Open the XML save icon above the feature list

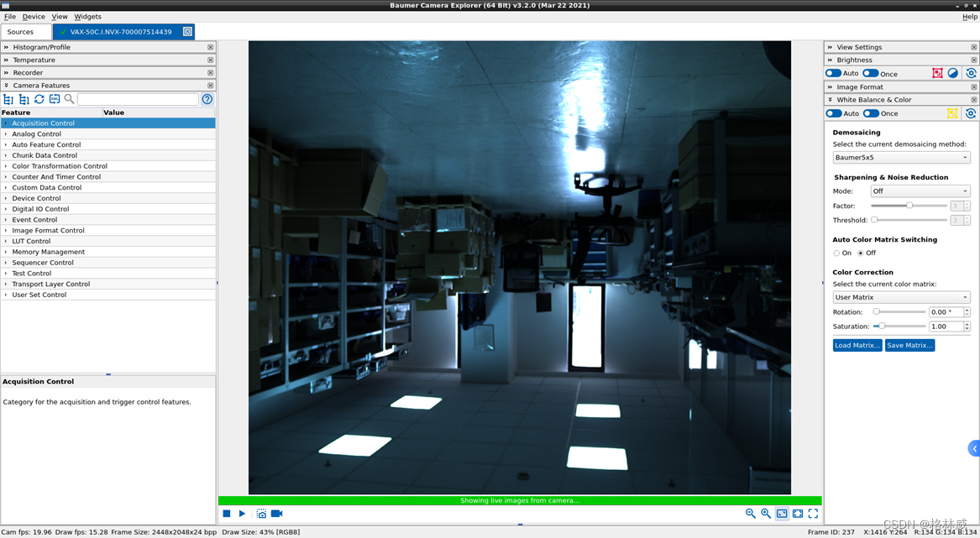tap(54, 99)
